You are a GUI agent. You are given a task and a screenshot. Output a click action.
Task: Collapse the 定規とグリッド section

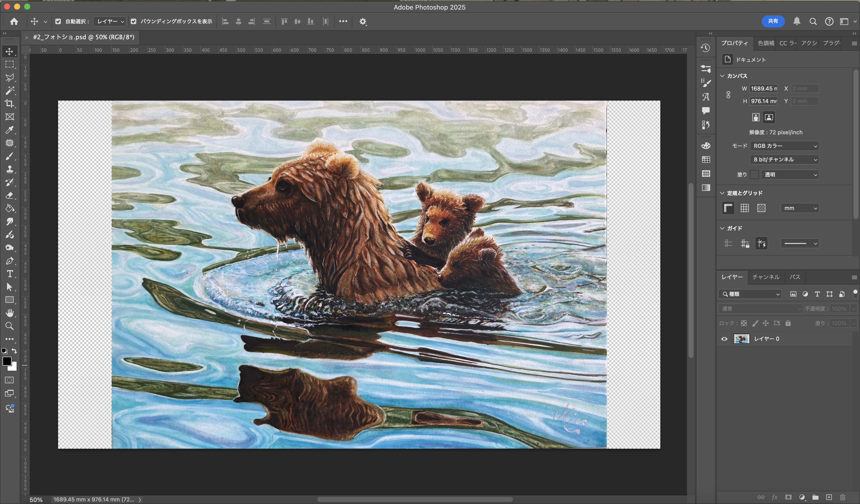tap(722, 193)
